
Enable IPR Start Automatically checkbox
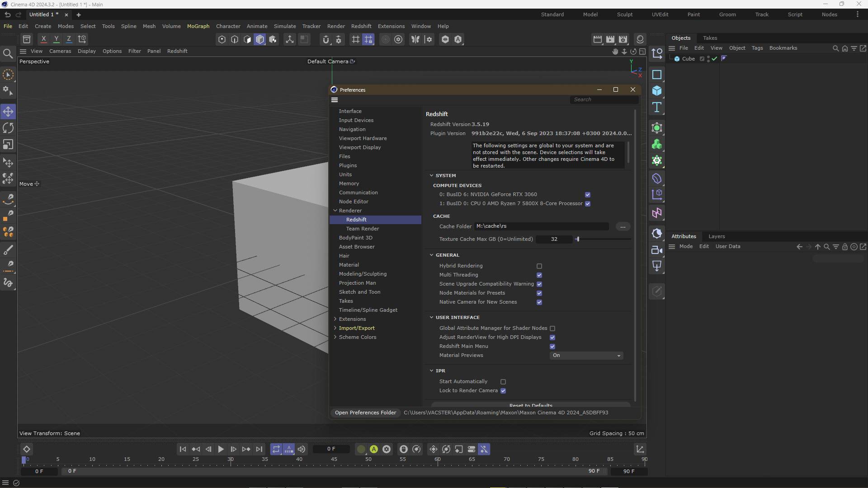pos(503,382)
